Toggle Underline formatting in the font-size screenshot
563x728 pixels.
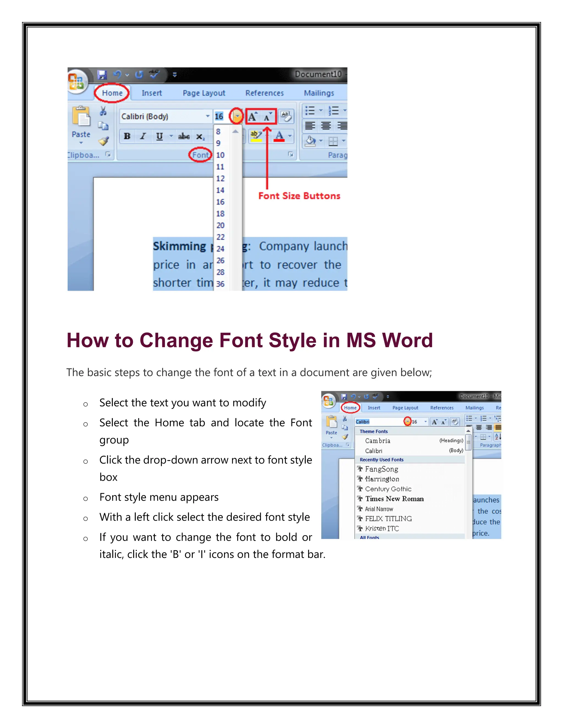point(159,136)
